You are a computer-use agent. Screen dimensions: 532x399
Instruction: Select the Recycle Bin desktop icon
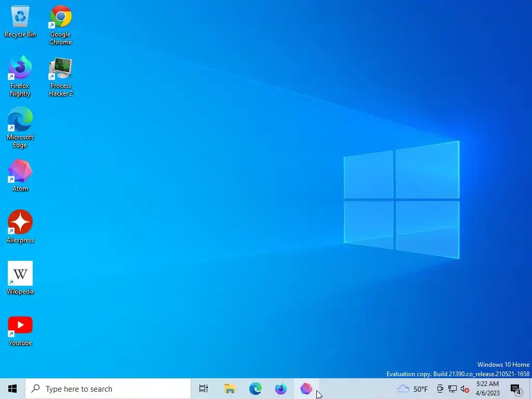(20, 21)
